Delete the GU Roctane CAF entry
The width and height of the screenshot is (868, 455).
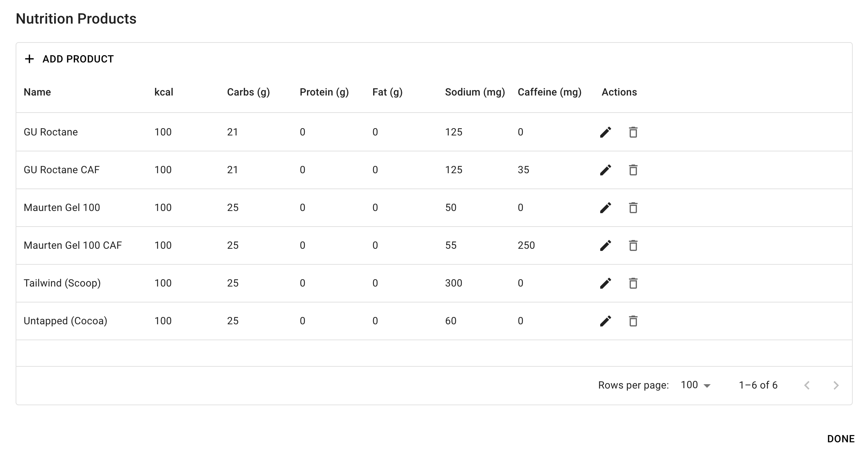point(633,170)
